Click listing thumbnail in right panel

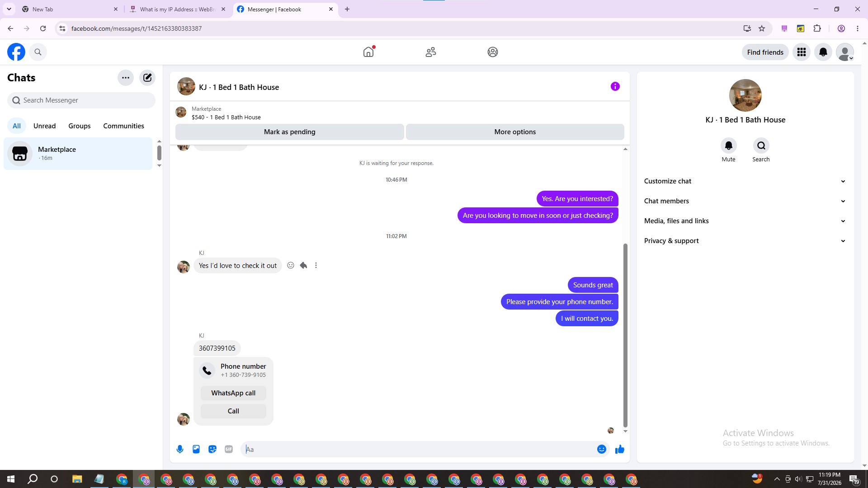(x=745, y=95)
